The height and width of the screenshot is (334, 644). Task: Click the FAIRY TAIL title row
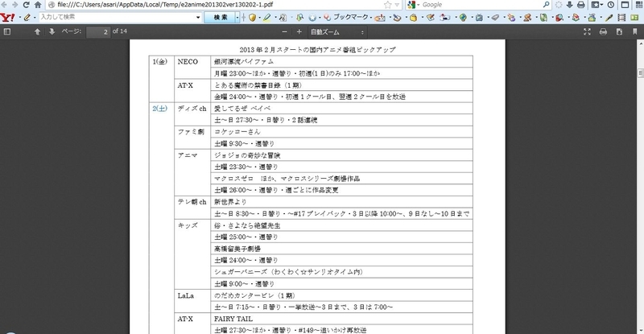coord(341,319)
